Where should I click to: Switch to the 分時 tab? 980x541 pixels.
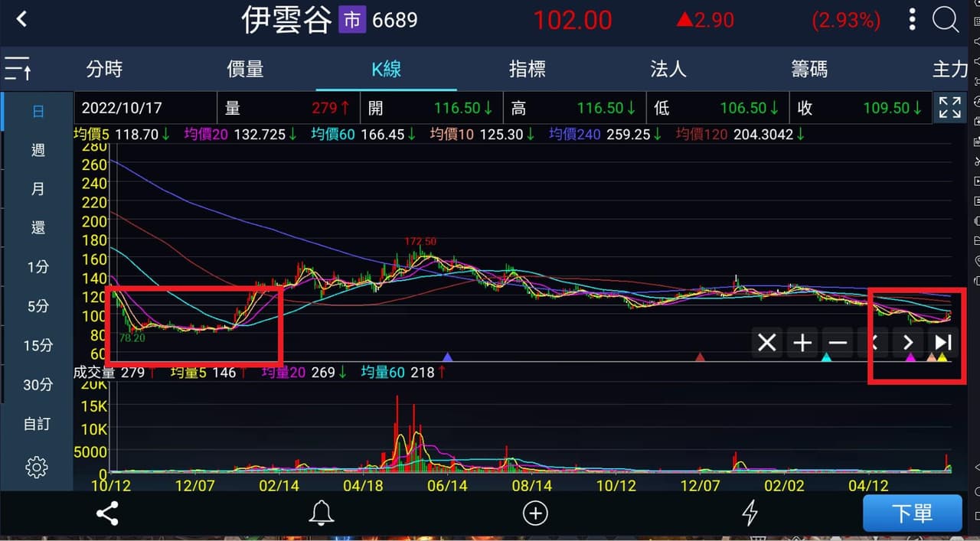click(104, 70)
